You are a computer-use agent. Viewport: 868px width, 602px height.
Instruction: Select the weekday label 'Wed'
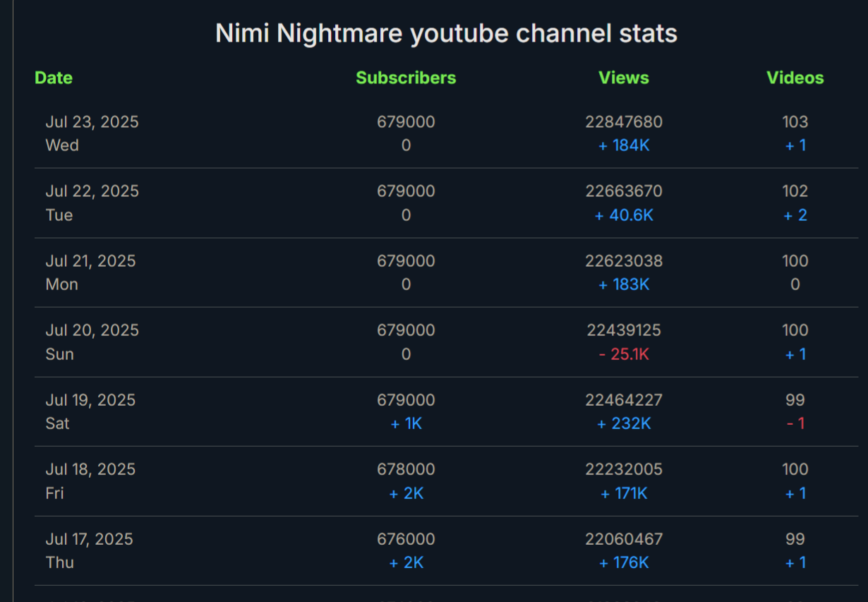coord(62,145)
